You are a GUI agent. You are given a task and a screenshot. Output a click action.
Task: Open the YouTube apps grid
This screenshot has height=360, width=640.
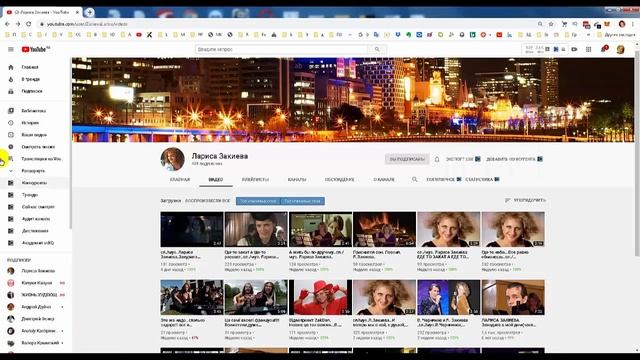pyautogui.click(x=588, y=49)
